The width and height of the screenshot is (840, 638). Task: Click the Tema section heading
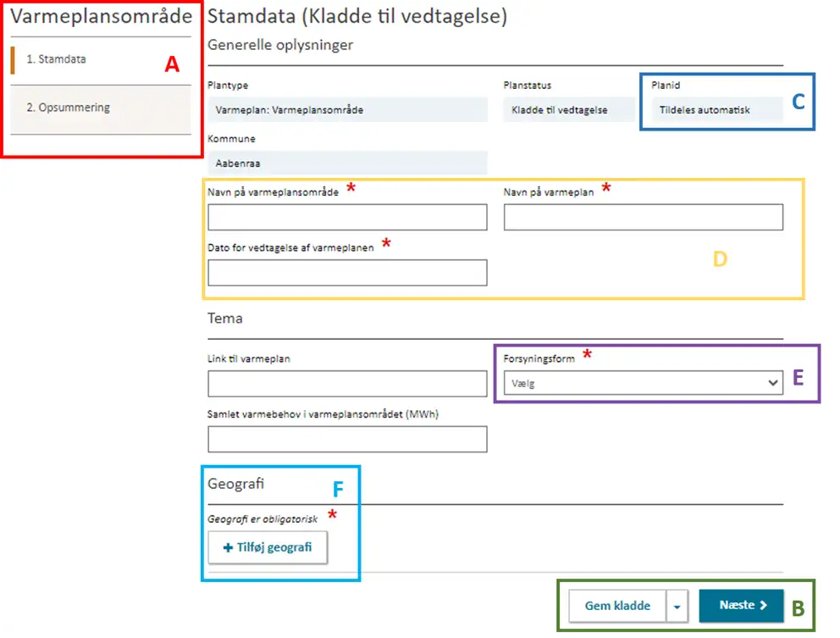click(225, 319)
